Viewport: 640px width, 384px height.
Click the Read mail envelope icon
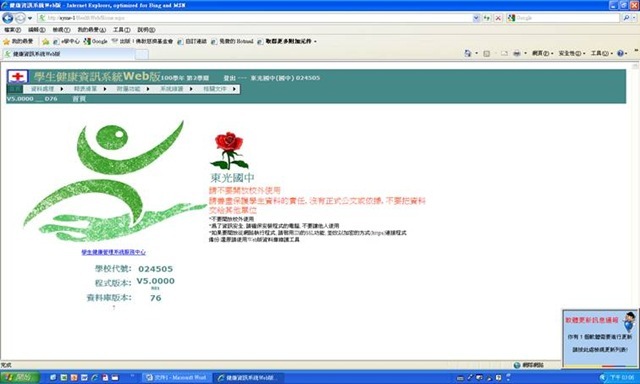[x=504, y=53]
